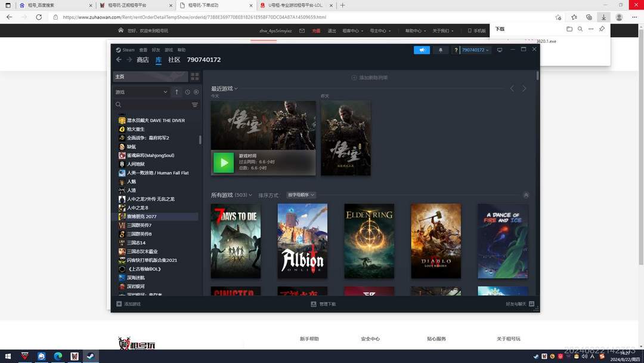Viewport: 644px width, 363px height.
Task: Open Friends and Chat in Steam
Action: click(519, 304)
